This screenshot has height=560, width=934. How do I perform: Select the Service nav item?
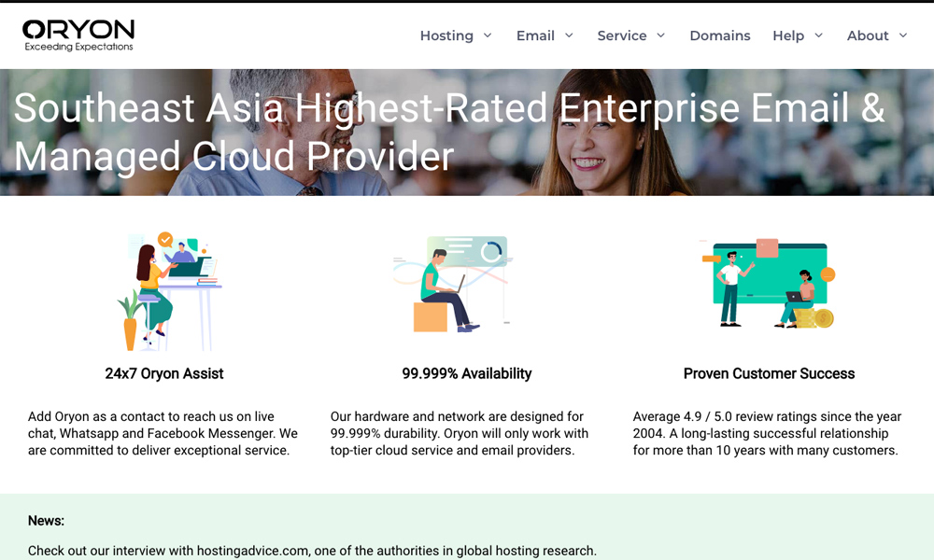(622, 35)
